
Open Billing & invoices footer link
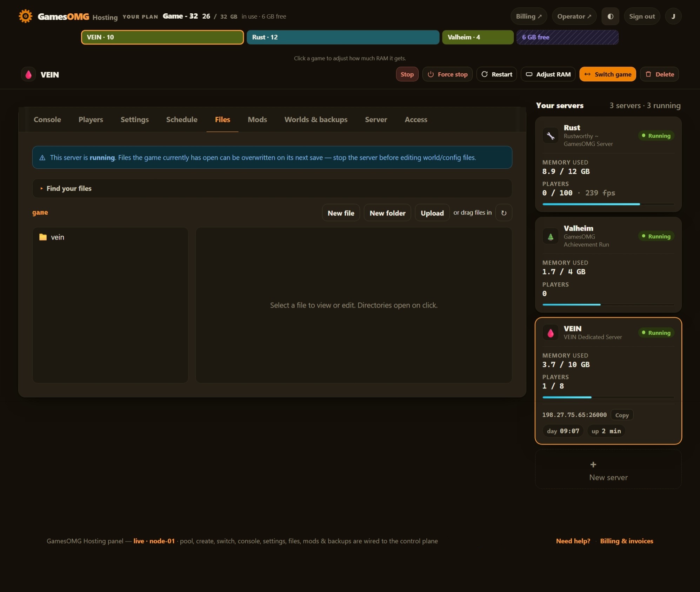[x=626, y=541]
